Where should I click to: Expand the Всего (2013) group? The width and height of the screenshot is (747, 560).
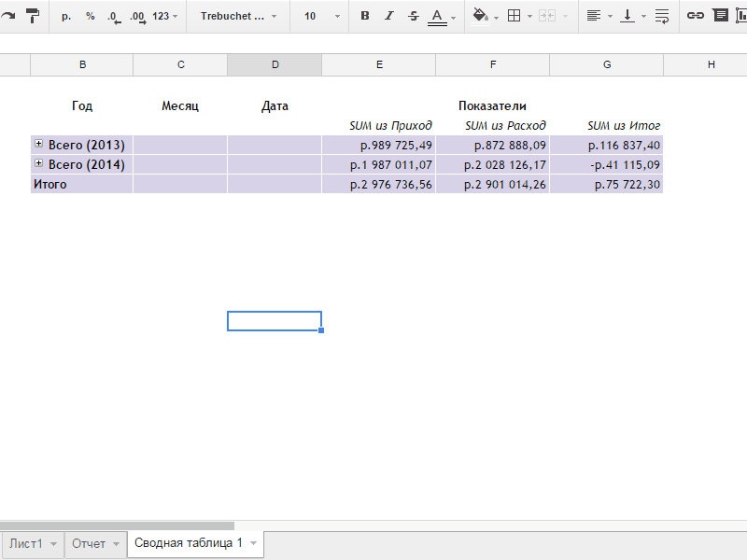[38, 144]
